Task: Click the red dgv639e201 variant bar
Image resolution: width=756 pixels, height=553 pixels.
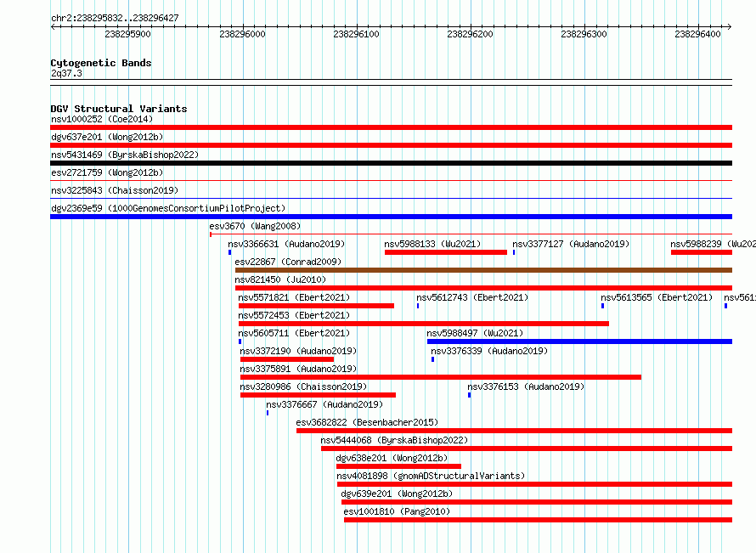Action: [x=537, y=502]
